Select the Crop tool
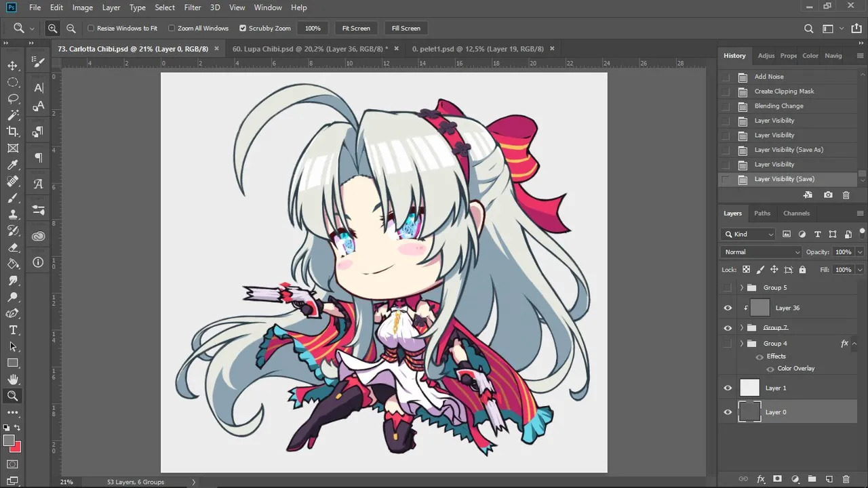The height and width of the screenshot is (488, 868). [13, 131]
